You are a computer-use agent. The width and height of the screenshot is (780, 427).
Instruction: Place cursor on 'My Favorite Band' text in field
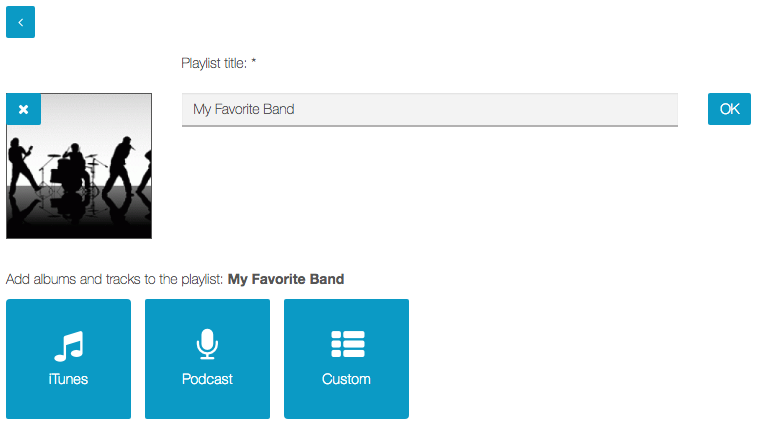(243, 109)
